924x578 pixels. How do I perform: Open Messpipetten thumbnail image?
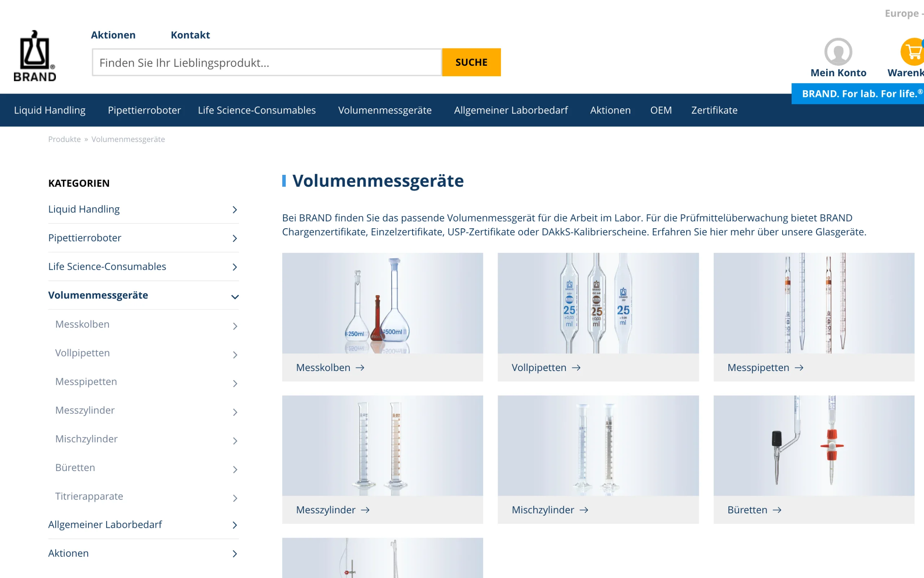click(x=814, y=303)
